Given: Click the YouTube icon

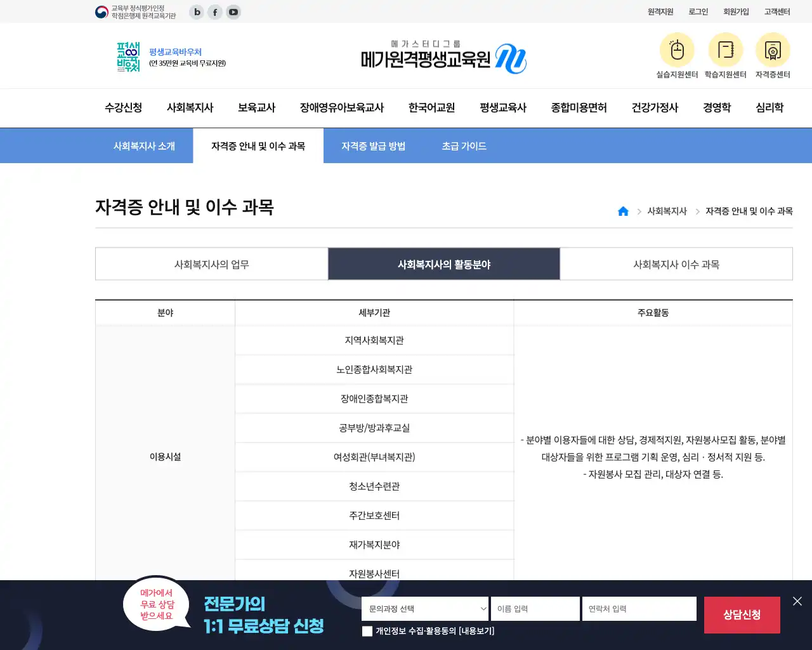Looking at the screenshot, I should tap(233, 12).
